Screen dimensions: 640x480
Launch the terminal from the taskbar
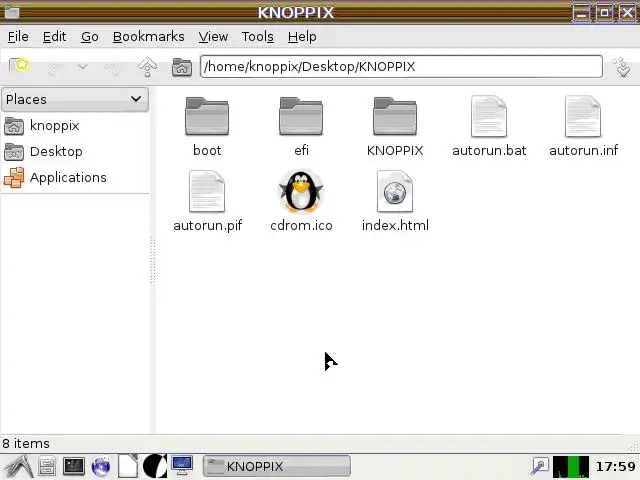point(74,466)
